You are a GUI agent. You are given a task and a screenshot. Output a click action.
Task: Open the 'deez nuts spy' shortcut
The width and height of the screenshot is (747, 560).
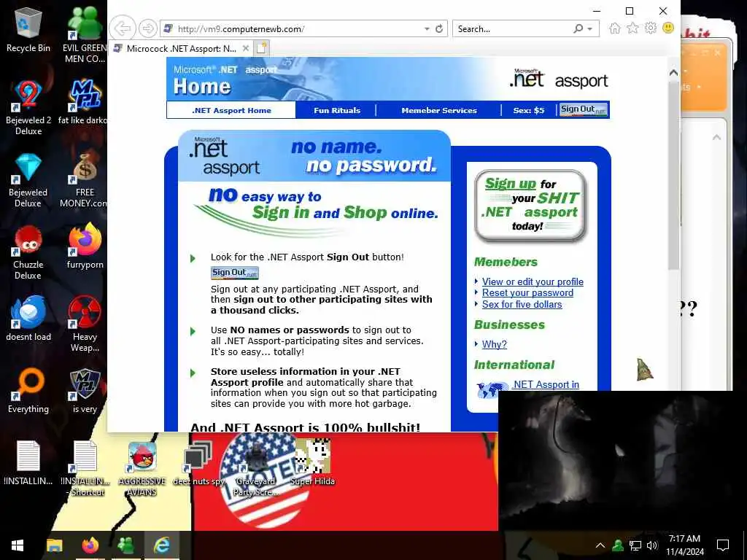coord(198,462)
